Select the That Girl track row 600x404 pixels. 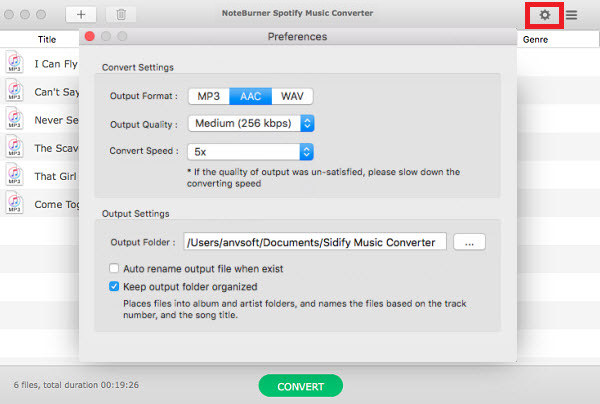pyautogui.click(x=40, y=174)
